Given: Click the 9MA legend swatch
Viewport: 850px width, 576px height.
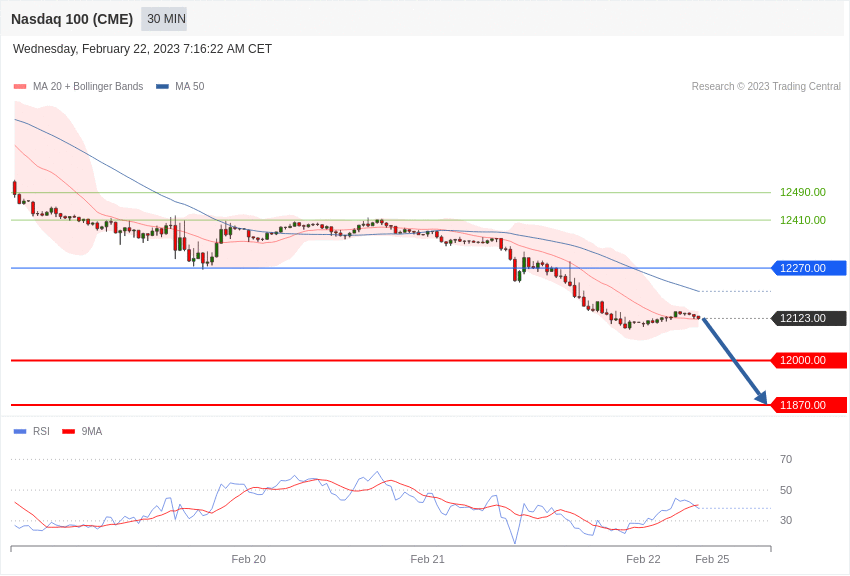Looking at the screenshot, I should [69, 431].
